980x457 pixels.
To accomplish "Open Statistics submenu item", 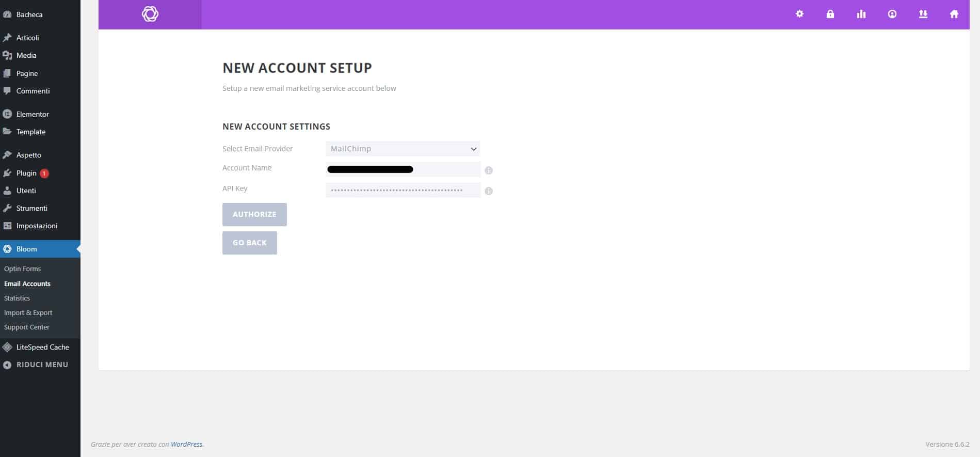I will coord(17,298).
